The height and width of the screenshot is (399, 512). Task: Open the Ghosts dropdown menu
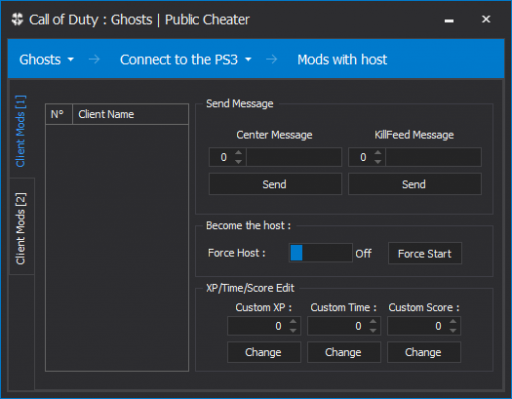click(x=46, y=60)
